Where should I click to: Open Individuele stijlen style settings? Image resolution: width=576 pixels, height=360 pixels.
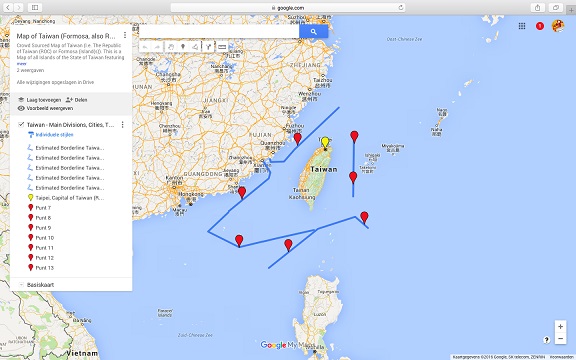coord(51,135)
